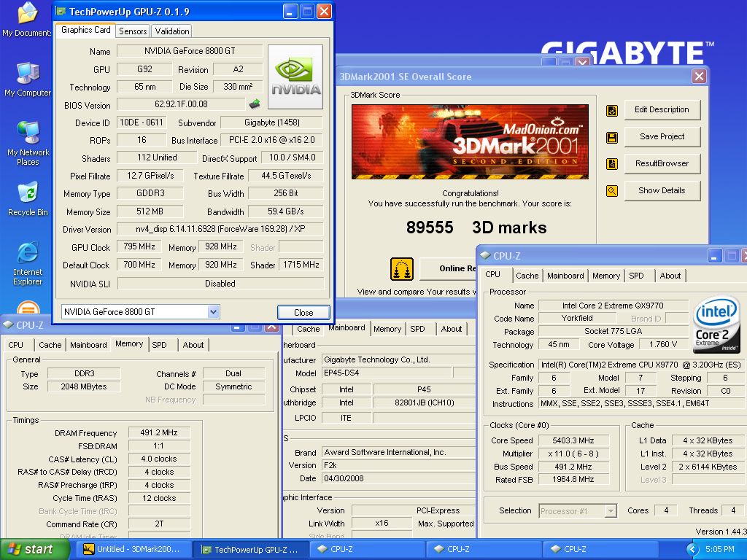Click the floppy icon beside Save Project
This screenshot has height=560, width=747.
click(x=612, y=138)
